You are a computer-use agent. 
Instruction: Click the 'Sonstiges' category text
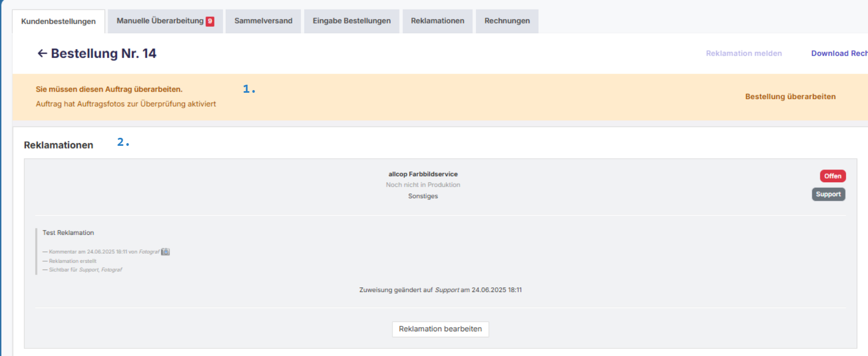[423, 196]
